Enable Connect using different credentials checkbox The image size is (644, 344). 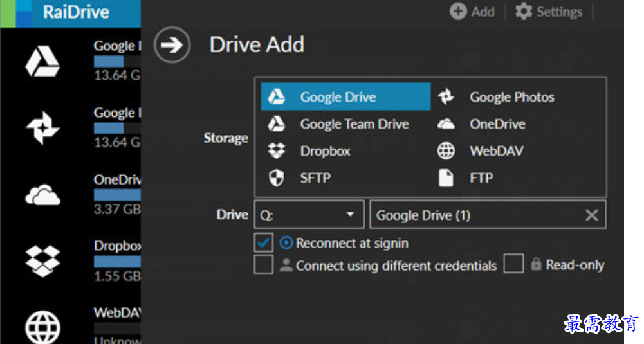point(264,264)
